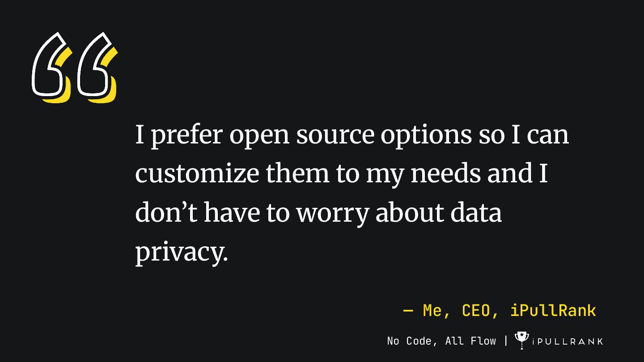The height and width of the screenshot is (362, 644).
Task: Click the left opening quotation mark graphic
Action: point(51,66)
